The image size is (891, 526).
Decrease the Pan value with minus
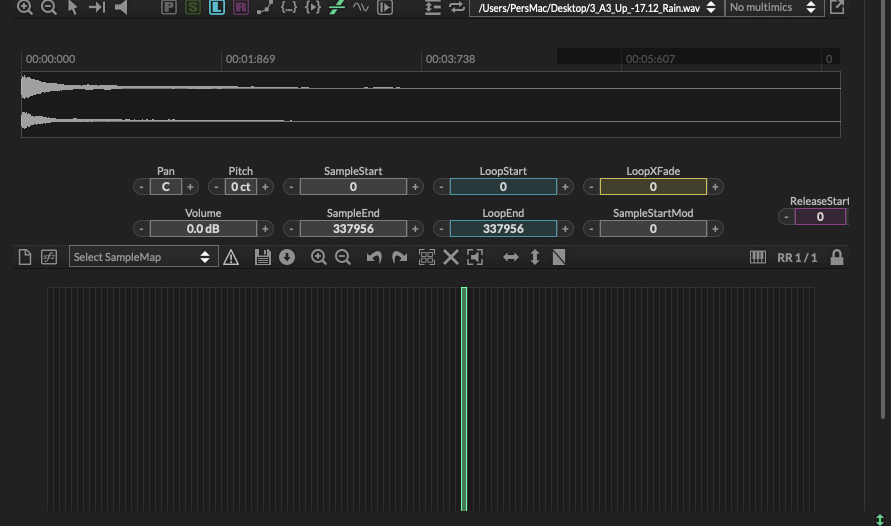point(141,187)
